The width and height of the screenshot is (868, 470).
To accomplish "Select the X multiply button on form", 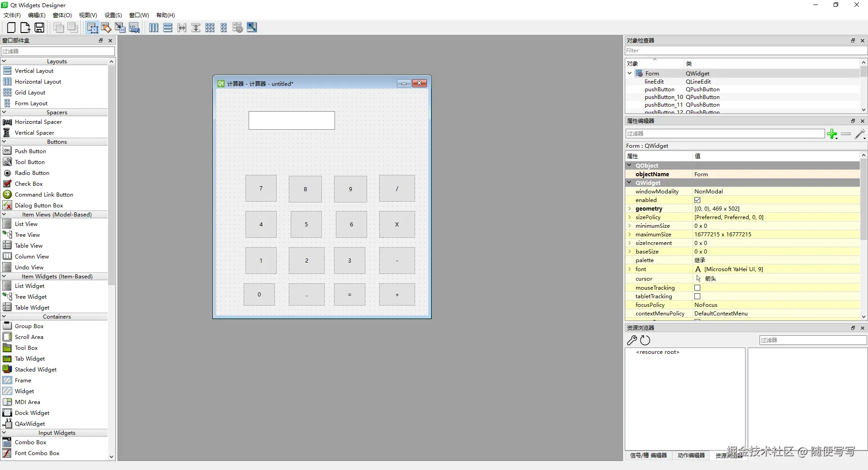I will click(x=397, y=224).
